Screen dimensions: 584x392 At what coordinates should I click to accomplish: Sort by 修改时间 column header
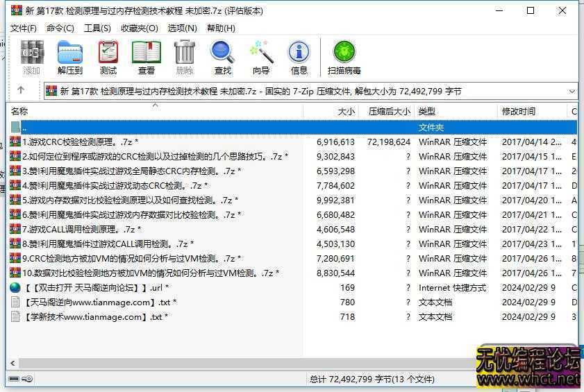point(519,111)
